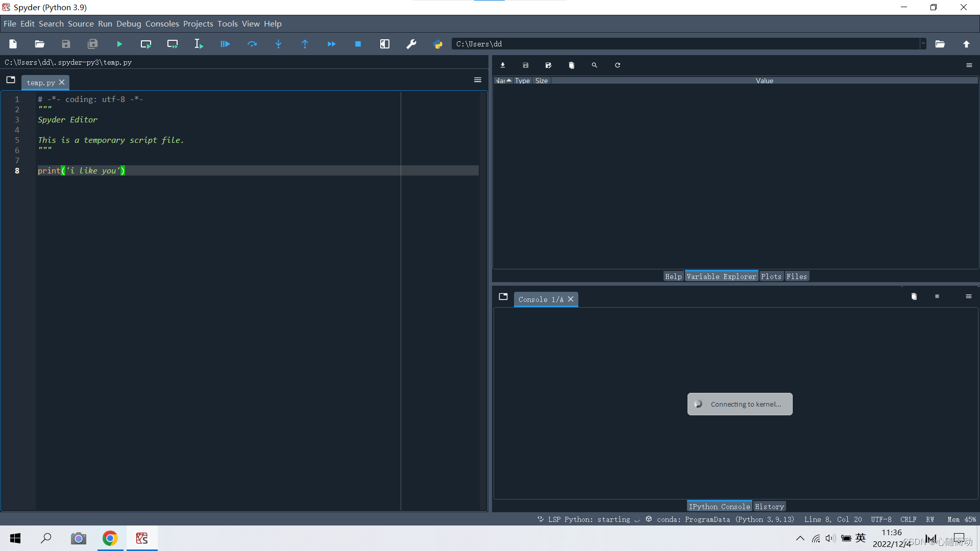This screenshot has width=980, height=551.
Task: Click Run current cell icon
Action: (x=146, y=44)
